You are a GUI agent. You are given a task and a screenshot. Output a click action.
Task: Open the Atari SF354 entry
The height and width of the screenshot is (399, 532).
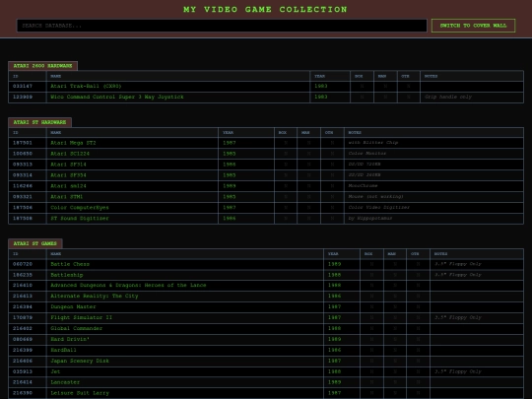[x=68, y=175]
